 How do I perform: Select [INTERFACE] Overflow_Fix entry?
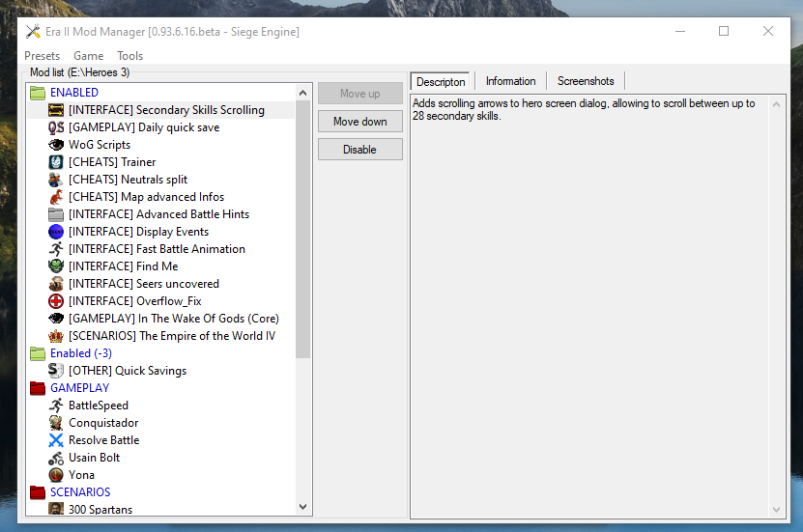coord(135,301)
